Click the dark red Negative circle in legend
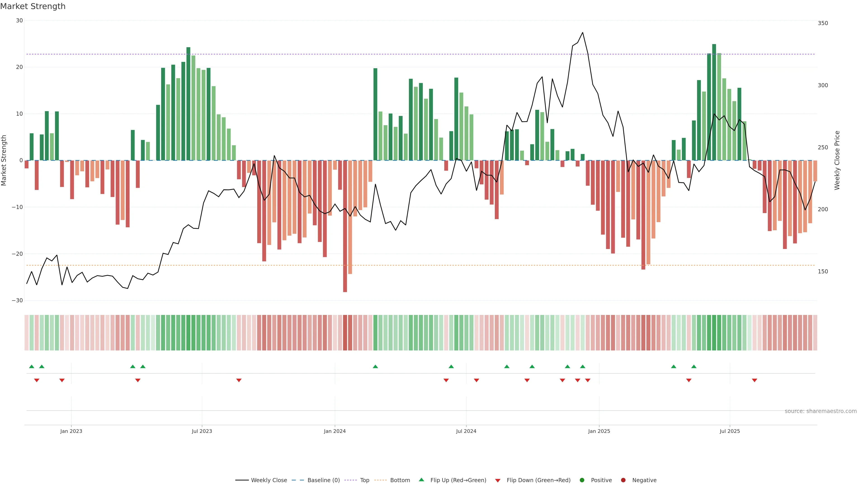Viewport: 868px width, 488px height. pyautogui.click(x=623, y=480)
